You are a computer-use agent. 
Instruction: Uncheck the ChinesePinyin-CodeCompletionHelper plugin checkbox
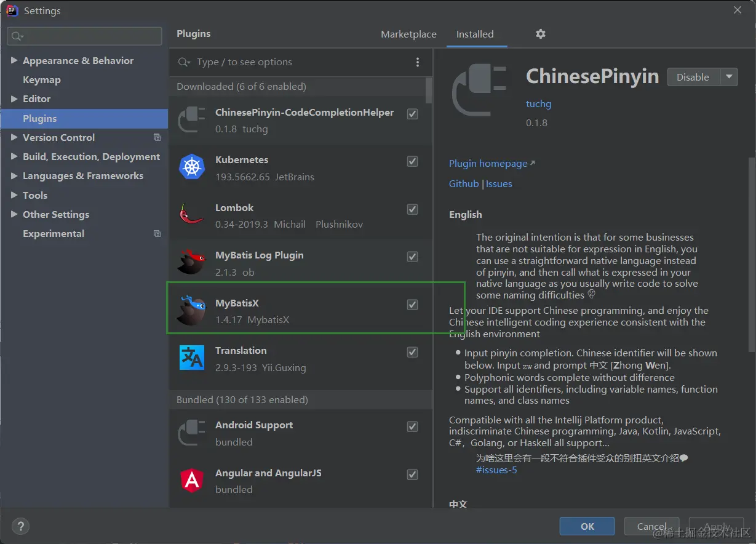coord(413,114)
